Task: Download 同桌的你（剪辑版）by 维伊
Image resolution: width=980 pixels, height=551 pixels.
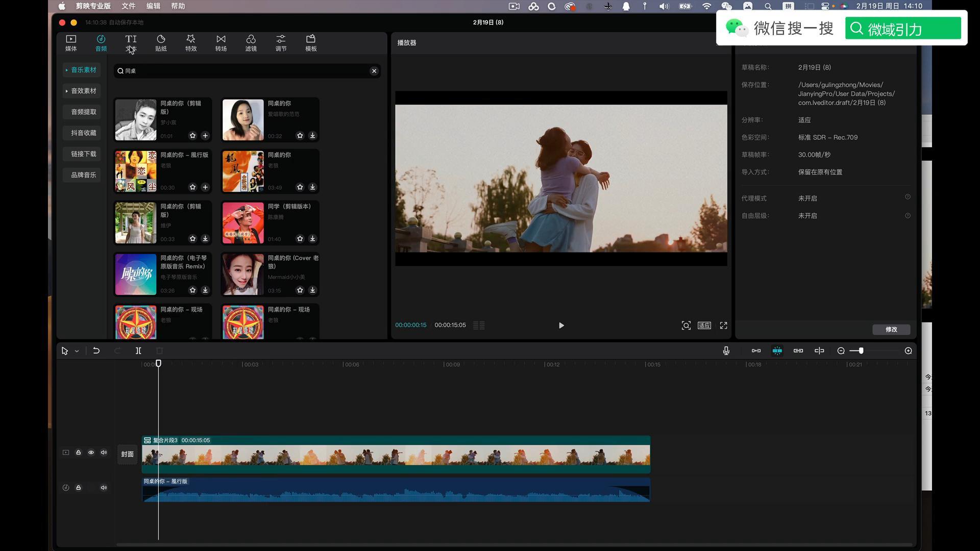Action: coord(205,239)
